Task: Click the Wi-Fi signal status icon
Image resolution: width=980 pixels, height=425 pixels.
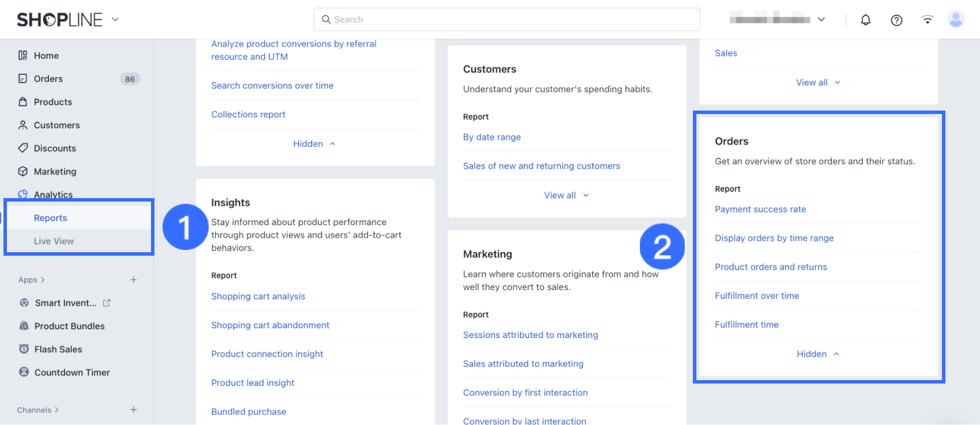Action: [x=927, y=20]
